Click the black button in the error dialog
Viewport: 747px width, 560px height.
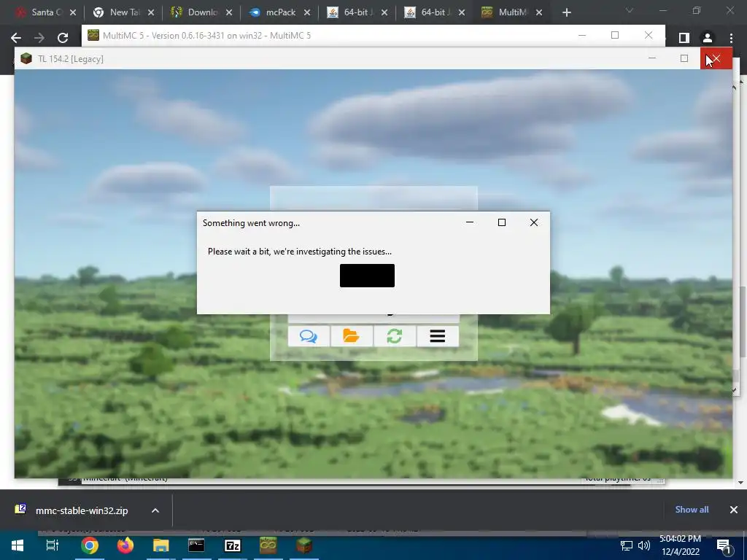(367, 276)
